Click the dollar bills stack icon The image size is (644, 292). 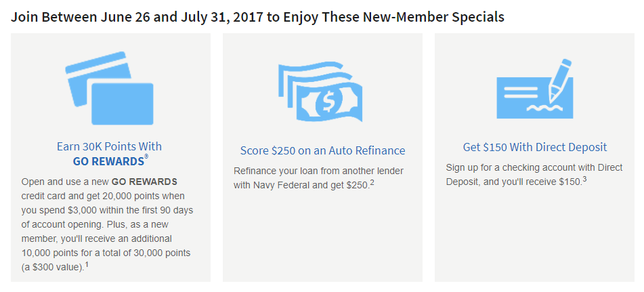(x=320, y=93)
